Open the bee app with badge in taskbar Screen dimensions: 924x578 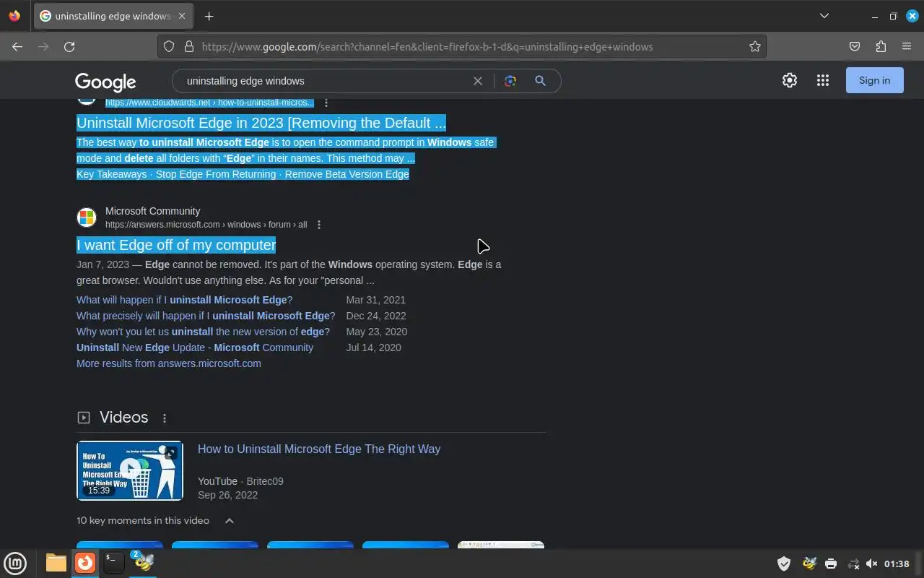143,563
